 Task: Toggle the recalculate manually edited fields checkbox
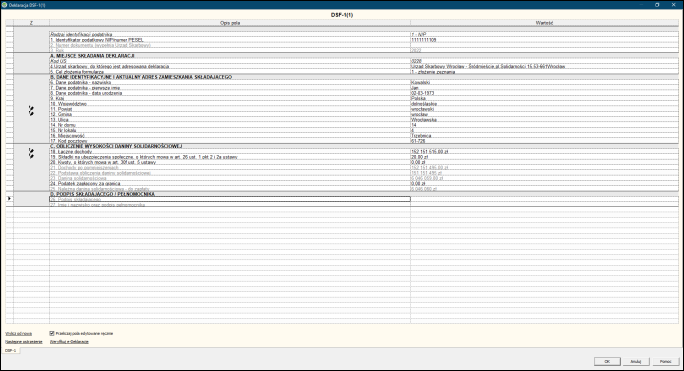(52, 333)
